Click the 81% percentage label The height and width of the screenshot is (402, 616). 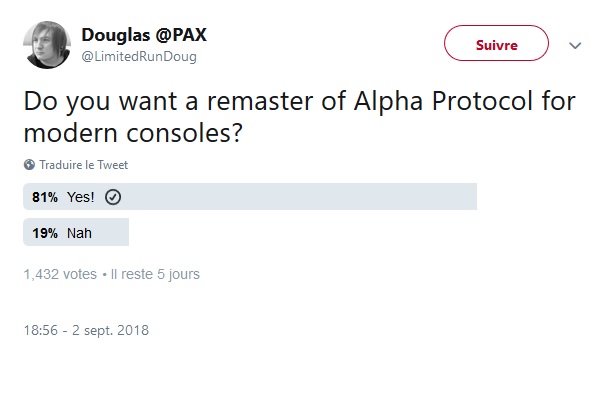click(x=45, y=197)
